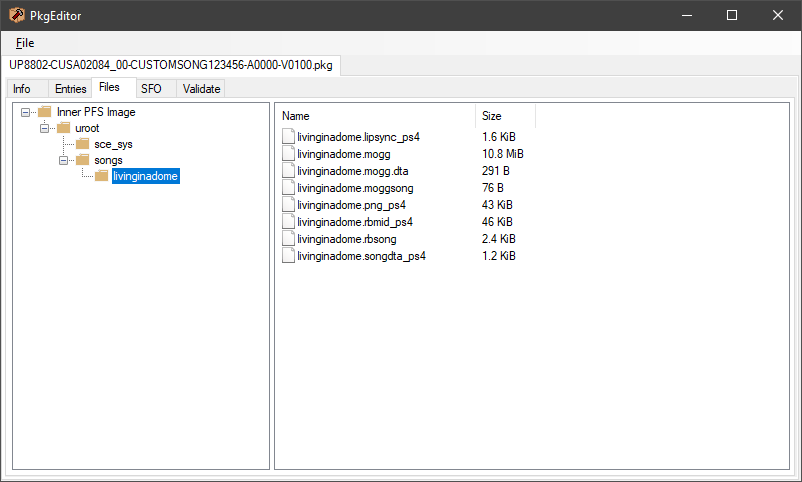Switch to the Entries tab
Viewport: 802px width, 482px height.
coord(71,89)
